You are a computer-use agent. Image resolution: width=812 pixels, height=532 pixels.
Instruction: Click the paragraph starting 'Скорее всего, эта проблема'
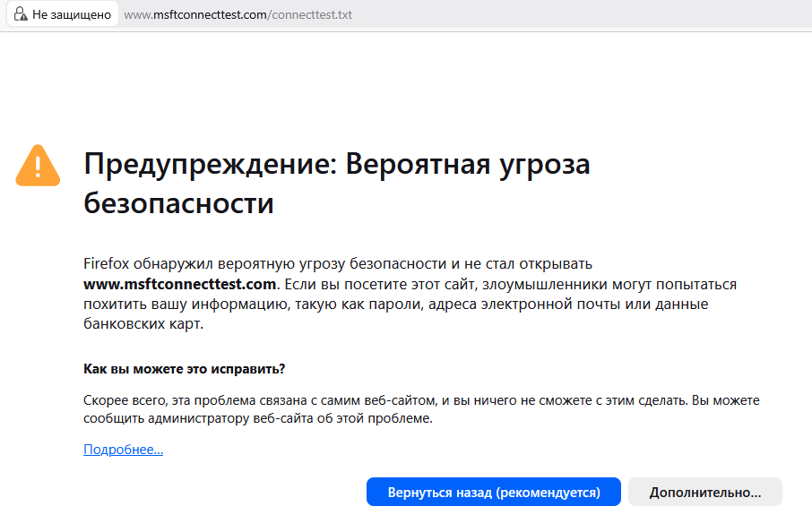click(x=421, y=409)
